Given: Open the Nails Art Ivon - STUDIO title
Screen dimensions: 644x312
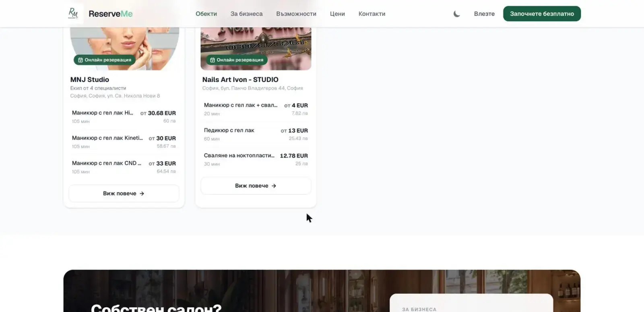Looking at the screenshot, I should pos(240,80).
